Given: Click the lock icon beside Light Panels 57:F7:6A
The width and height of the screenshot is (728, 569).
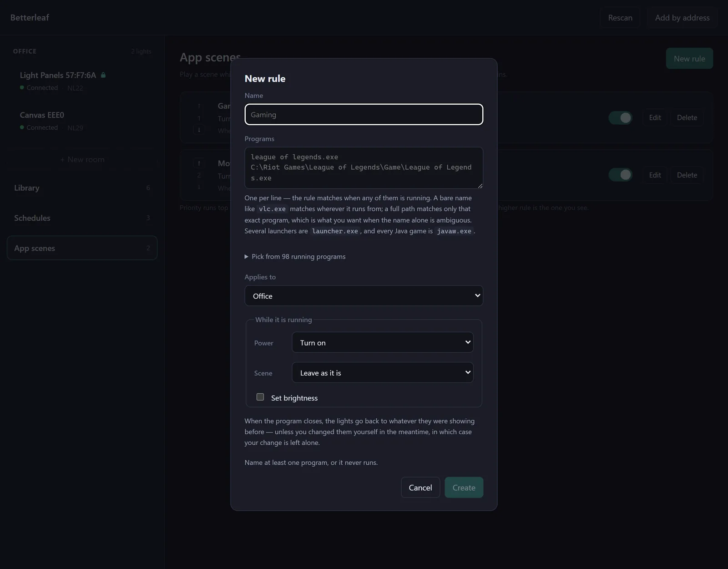Looking at the screenshot, I should pyautogui.click(x=103, y=75).
